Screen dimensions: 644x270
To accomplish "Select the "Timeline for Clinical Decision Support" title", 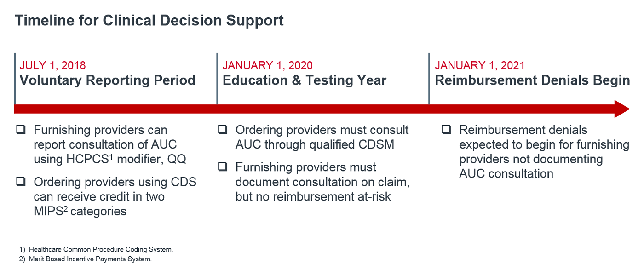I will 149,21.
